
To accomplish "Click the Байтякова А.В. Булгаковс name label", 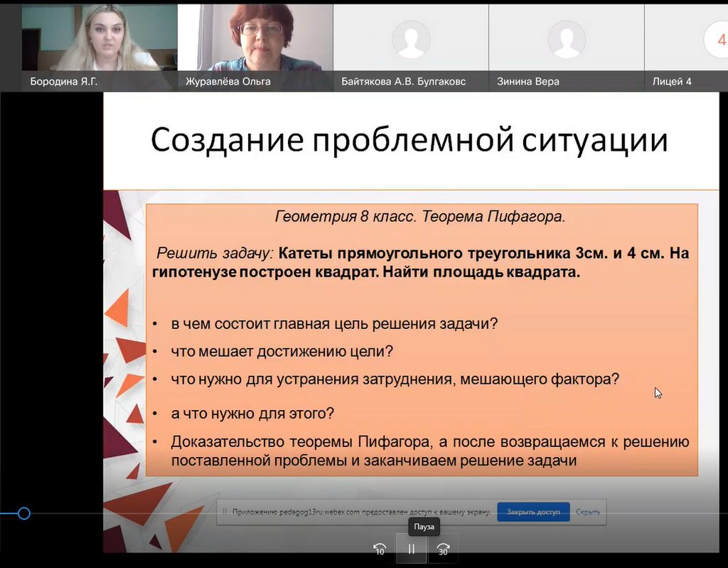I will (x=403, y=82).
